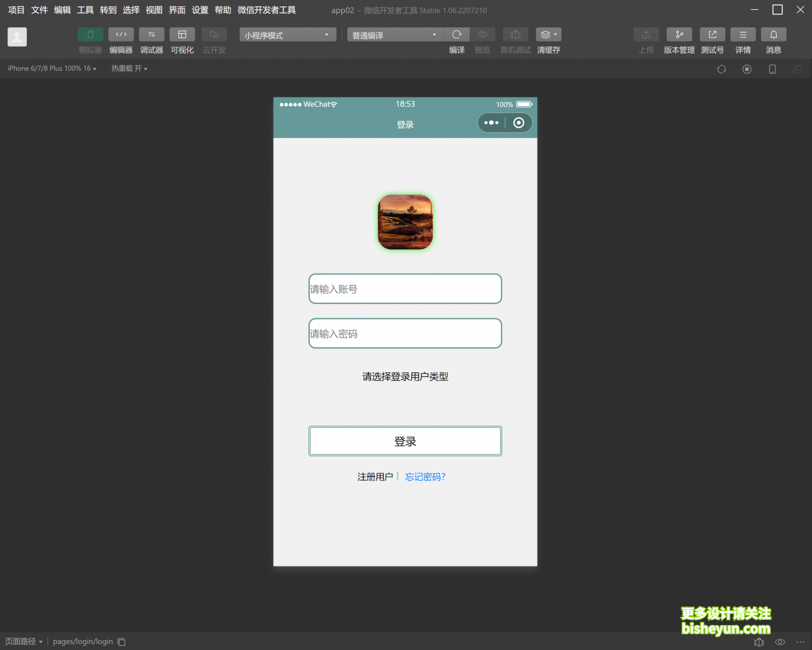Toggle the debugger panel button
The image size is (812, 650).
pyautogui.click(x=151, y=35)
